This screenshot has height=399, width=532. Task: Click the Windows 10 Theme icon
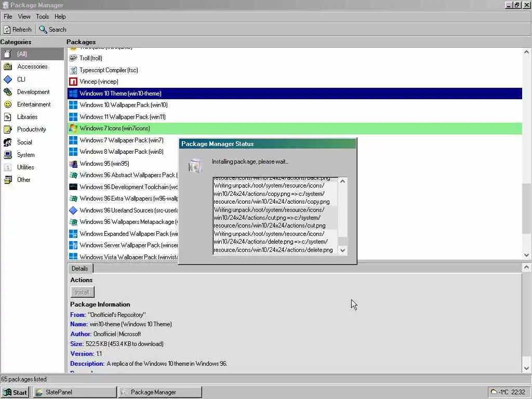[x=73, y=94]
